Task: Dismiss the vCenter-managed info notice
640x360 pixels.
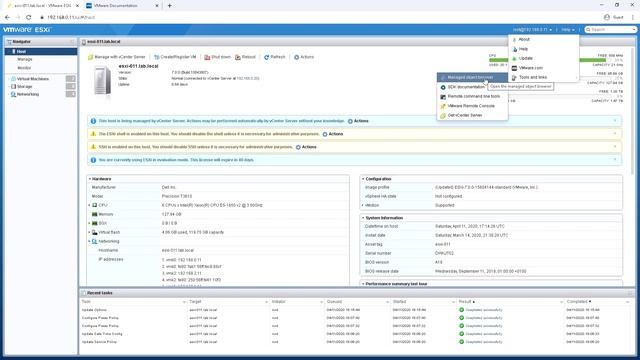Action: (615, 121)
